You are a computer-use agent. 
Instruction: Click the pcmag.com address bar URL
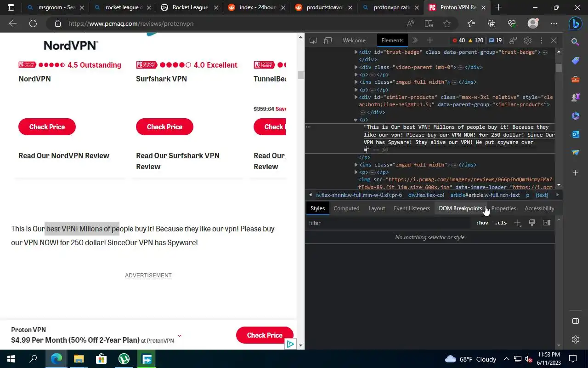[x=131, y=23]
